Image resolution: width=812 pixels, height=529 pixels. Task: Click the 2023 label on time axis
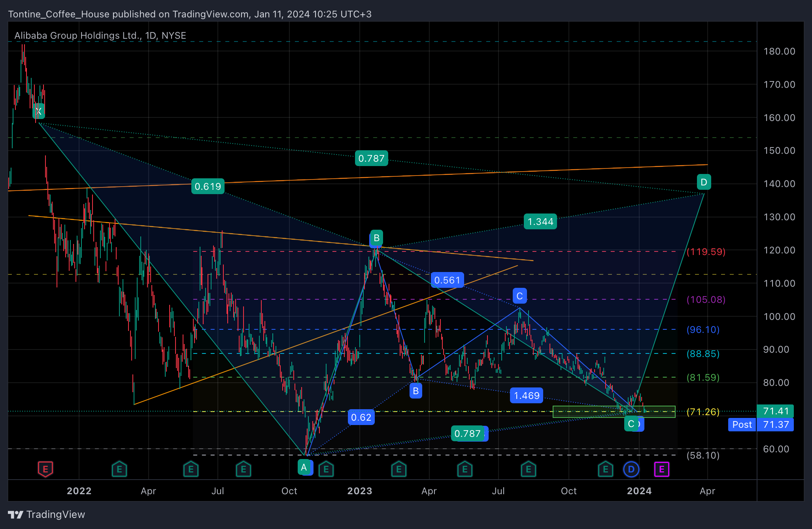coord(360,491)
